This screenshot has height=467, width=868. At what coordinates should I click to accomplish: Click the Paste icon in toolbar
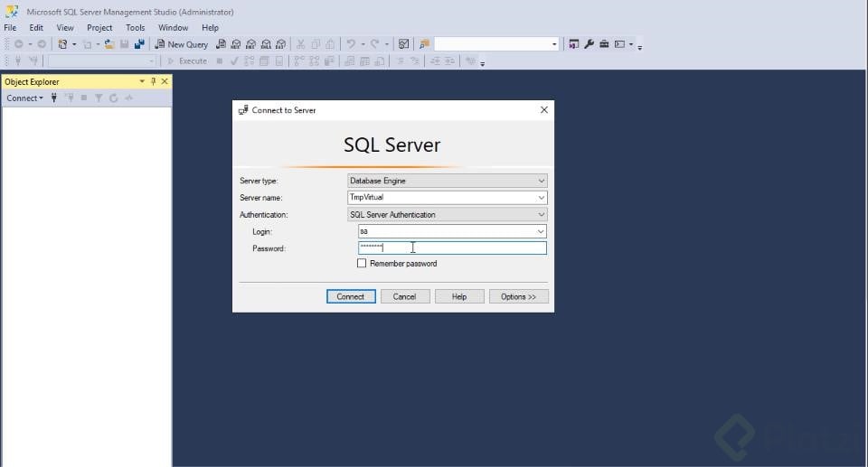[331, 44]
